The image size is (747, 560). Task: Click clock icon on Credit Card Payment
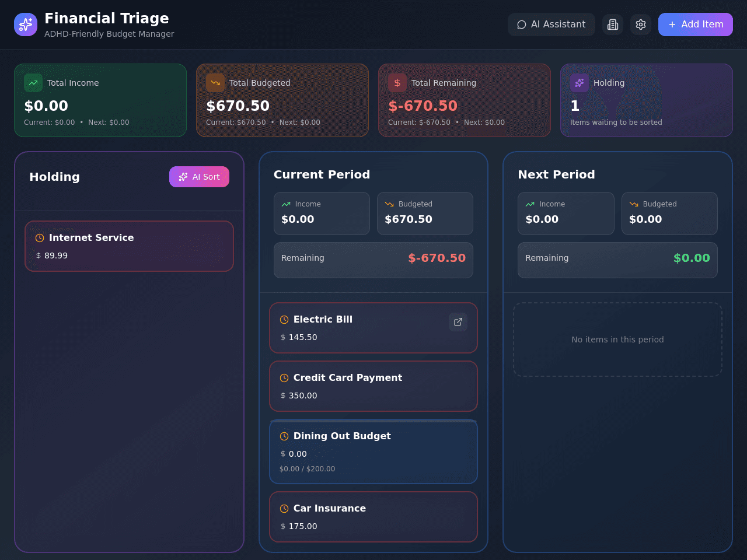(x=284, y=378)
